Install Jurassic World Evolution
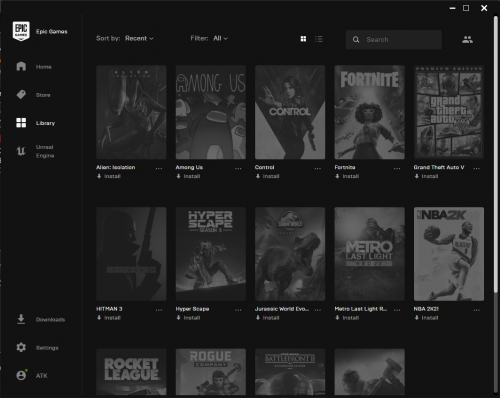 267,318
